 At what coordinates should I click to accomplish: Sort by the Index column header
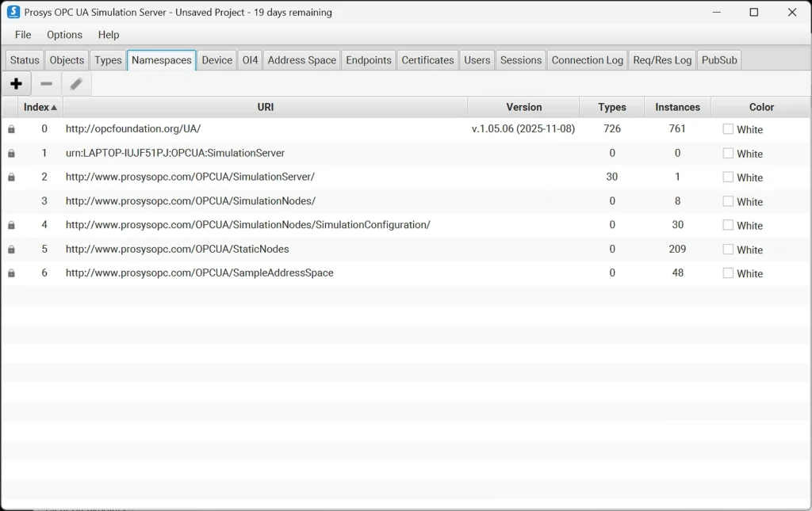(x=40, y=107)
